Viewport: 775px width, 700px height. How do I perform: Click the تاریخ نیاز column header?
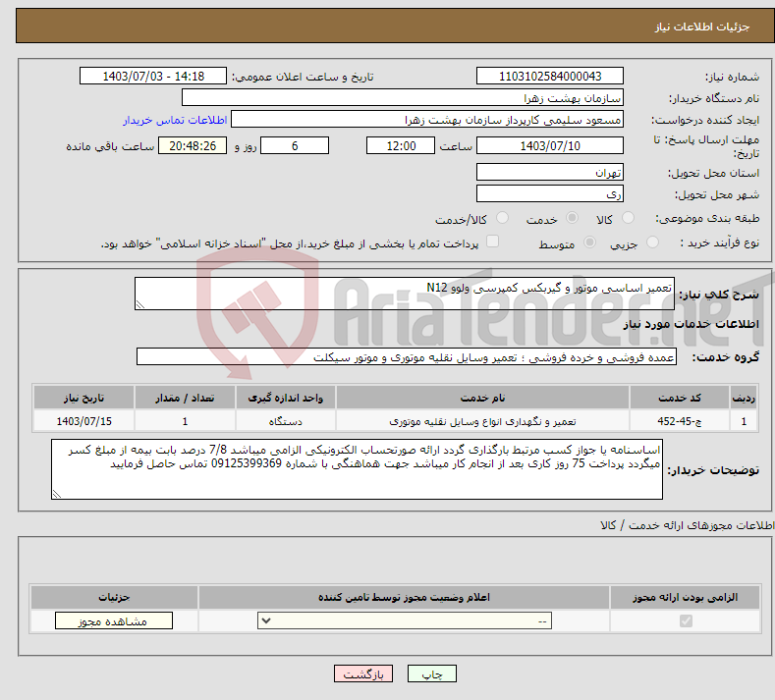pos(83,398)
